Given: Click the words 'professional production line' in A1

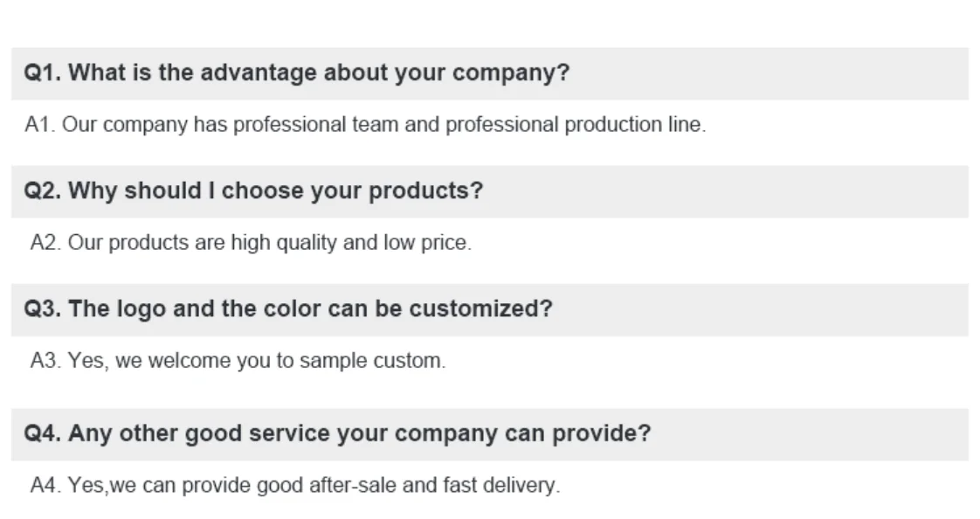Looking at the screenshot, I should [x=574, y=125].
